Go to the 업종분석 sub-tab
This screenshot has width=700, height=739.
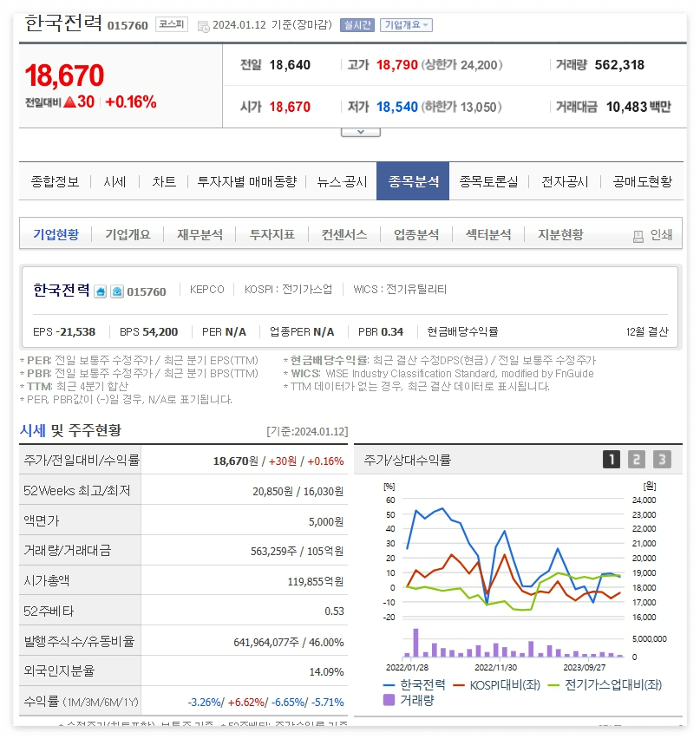click(x=416, y=234)
